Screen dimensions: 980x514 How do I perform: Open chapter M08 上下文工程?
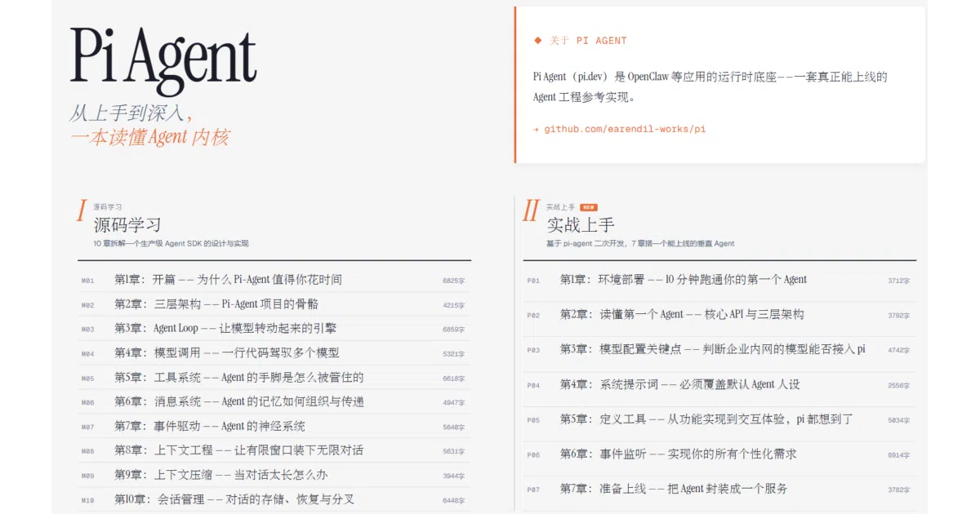274,450
